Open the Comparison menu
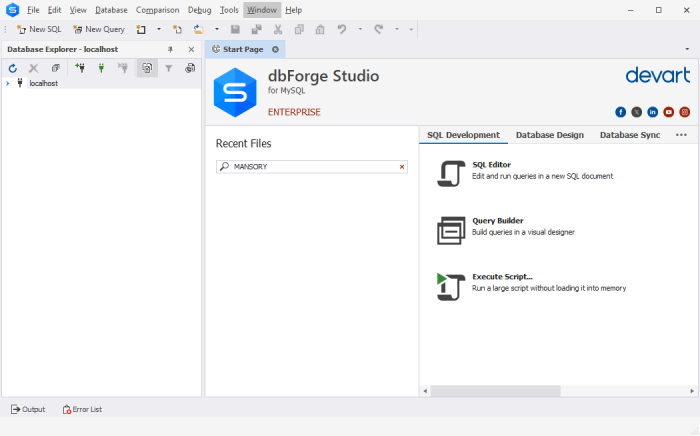 pyautogui.click(x=157, y=9)
